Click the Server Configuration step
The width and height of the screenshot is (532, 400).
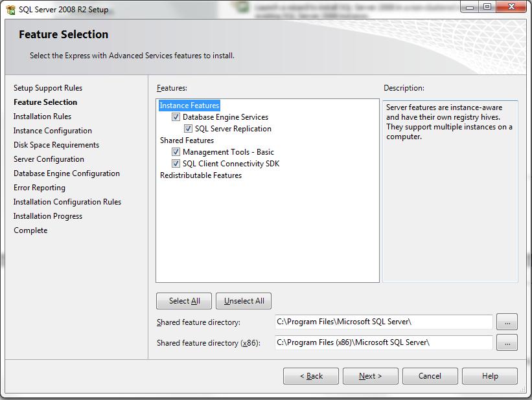tap(49, 159)
